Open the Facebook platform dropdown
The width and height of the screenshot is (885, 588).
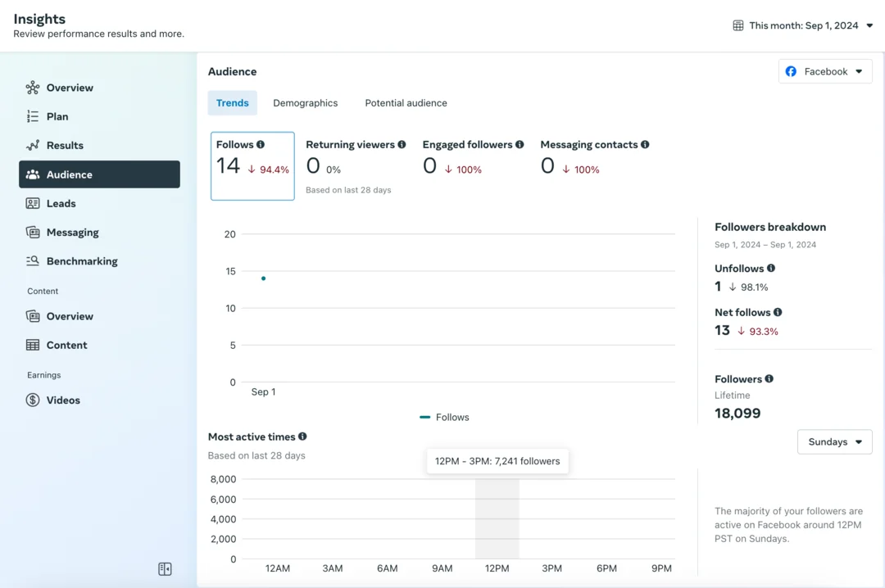pos(825,72)
